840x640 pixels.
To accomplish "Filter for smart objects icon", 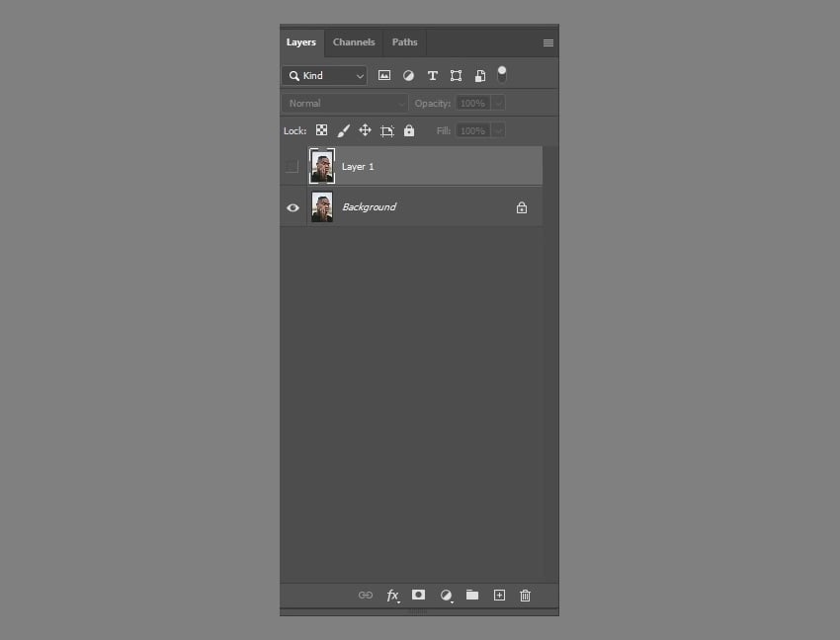I will (x=480, y=76).
